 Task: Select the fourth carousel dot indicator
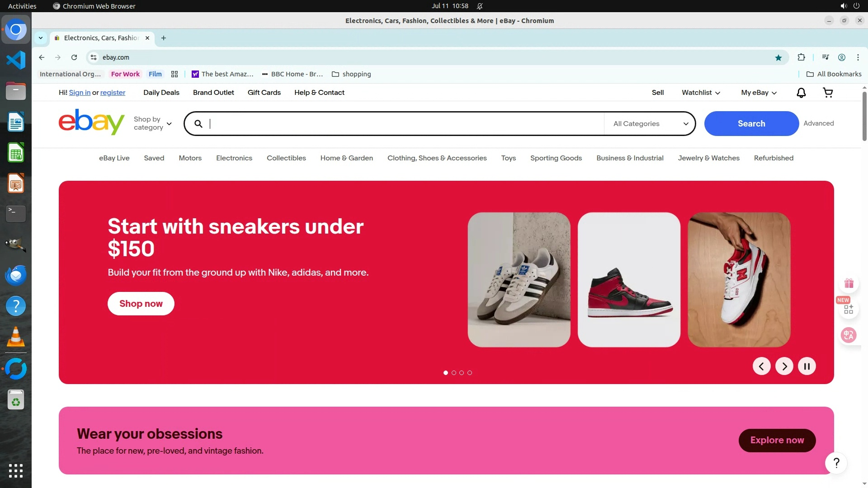(x=470, y=373)
